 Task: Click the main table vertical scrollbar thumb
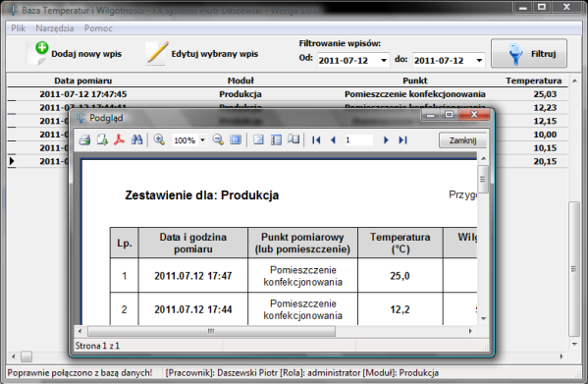573,269
